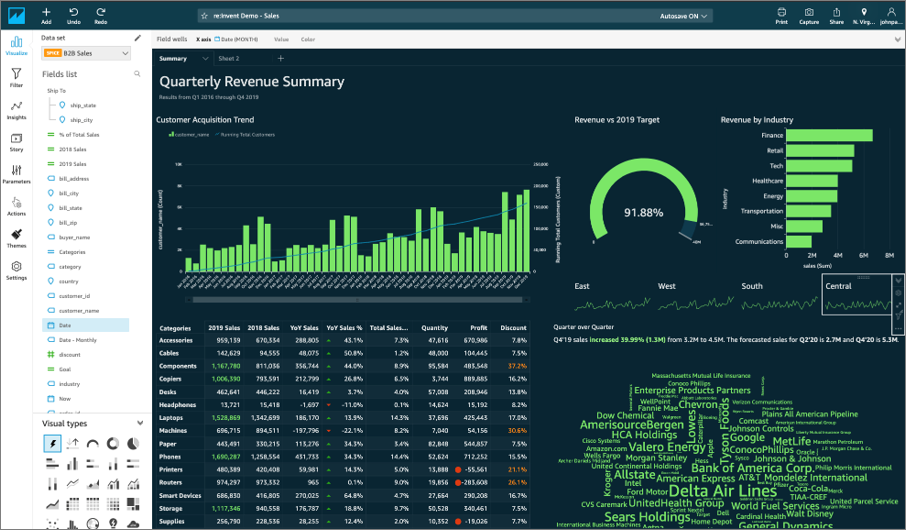The height and width of the screenshot is (530, 906).
Task: Click the Share button
Action: (836, 14)
